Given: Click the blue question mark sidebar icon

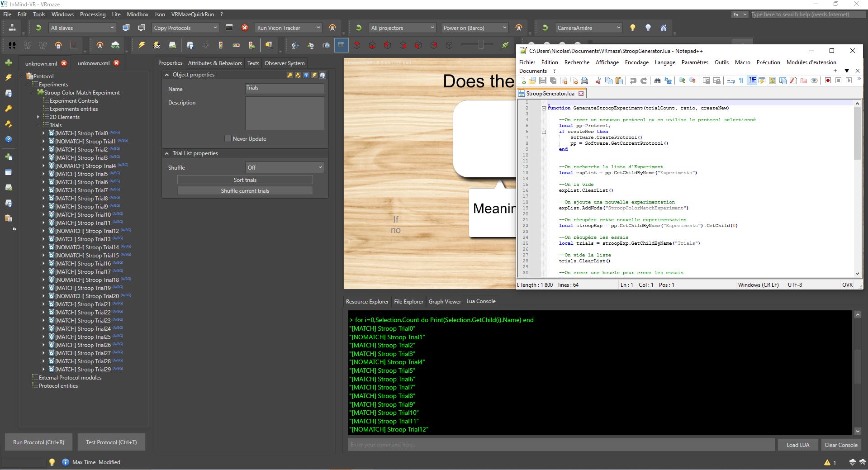Looking at the screenshot, I should pyautogui.click(x=9, y=139).
